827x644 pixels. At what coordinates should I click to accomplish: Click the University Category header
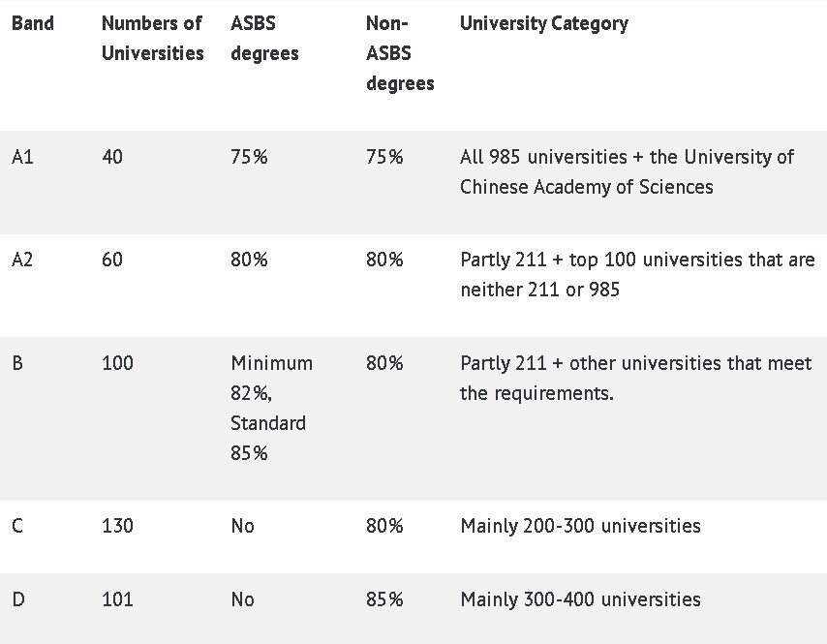[x=544, y=24]
